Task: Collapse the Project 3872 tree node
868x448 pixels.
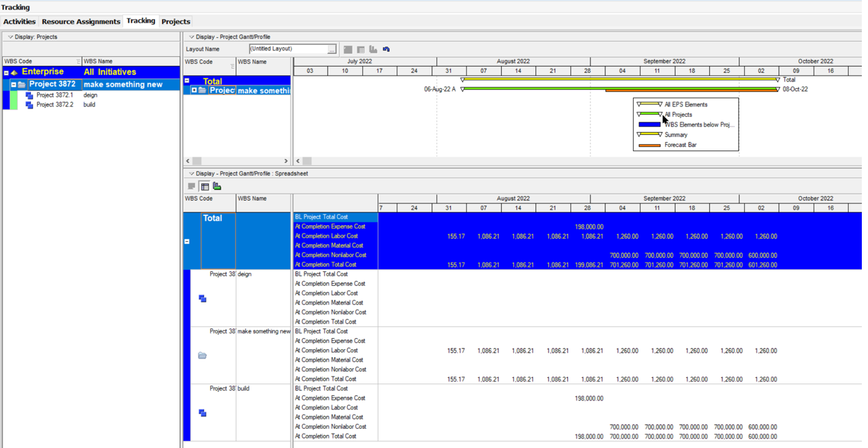Action: [13, 85]
